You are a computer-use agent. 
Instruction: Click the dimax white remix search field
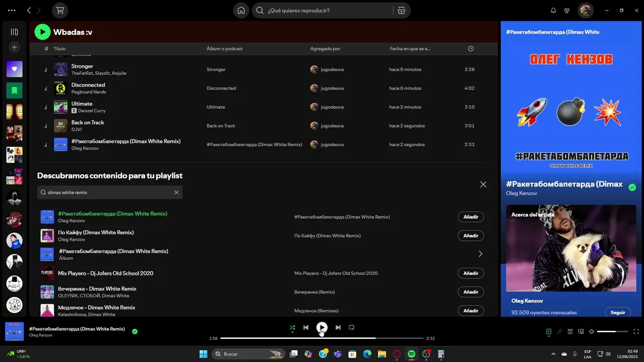pos(110,193)
